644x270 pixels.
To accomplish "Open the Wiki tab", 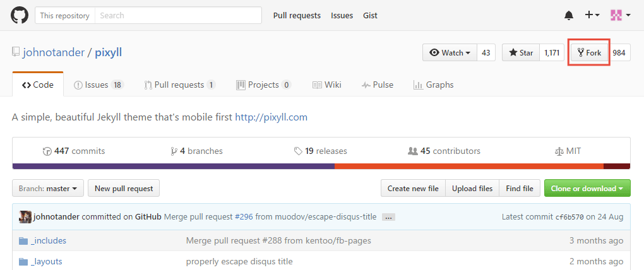I will 327,85.
